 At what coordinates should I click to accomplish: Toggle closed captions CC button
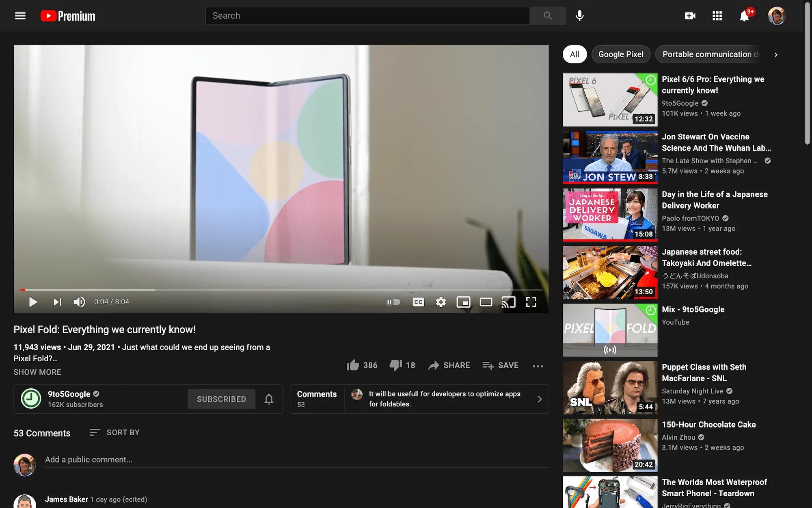(418, 302)
